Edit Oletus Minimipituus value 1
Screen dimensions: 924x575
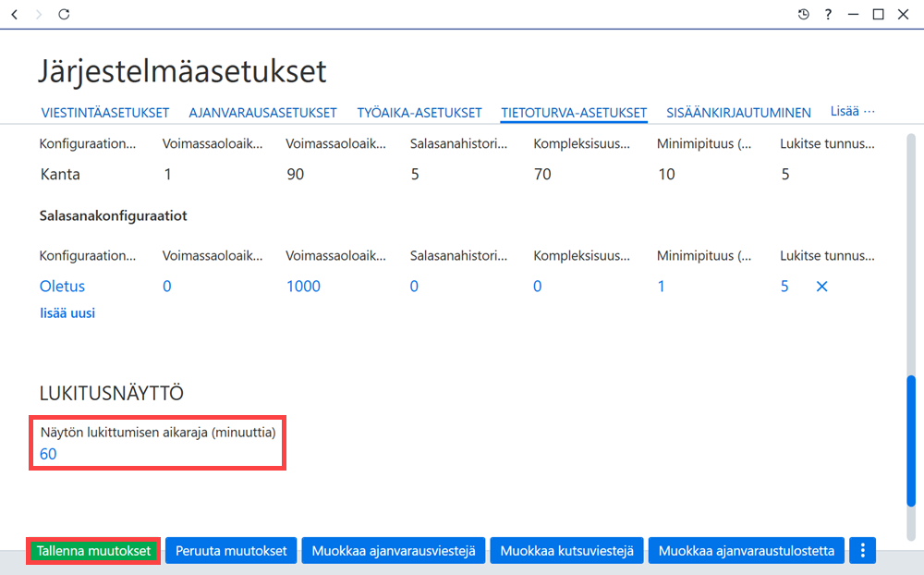(662, 287)
